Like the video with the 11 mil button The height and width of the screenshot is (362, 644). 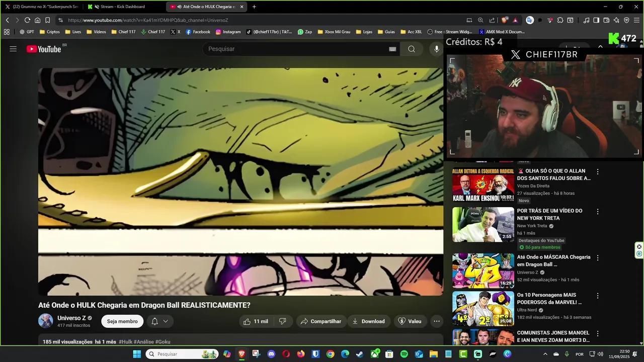click(257, 321)
